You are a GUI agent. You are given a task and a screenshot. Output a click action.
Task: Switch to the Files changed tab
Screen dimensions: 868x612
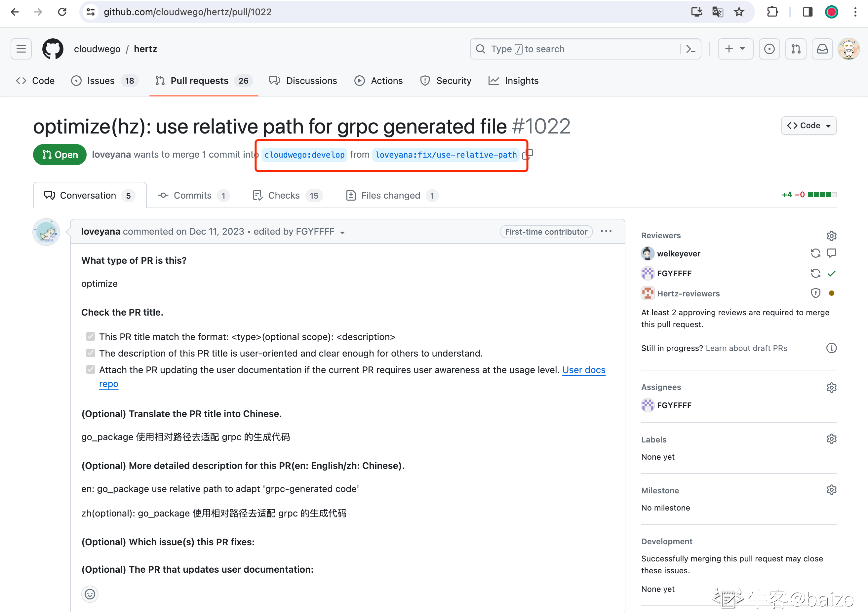point(391,195)
